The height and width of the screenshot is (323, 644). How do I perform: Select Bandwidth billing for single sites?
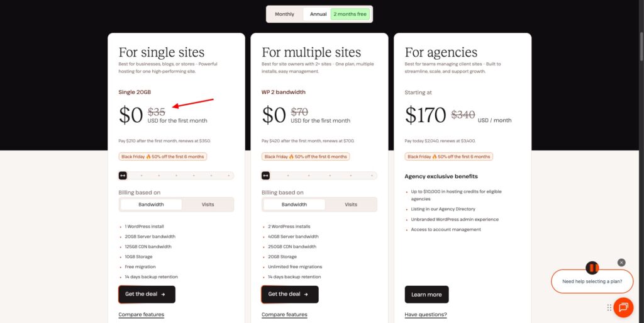pos(151,205)
